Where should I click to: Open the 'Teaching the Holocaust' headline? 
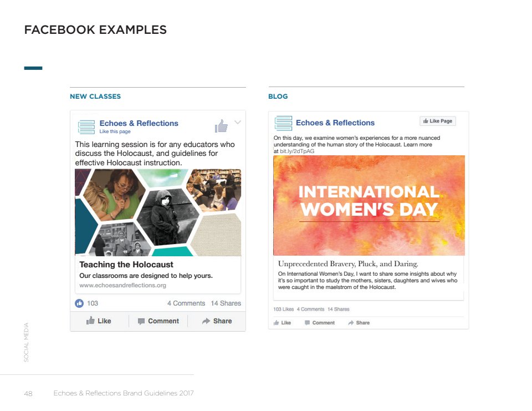(126, 265)
